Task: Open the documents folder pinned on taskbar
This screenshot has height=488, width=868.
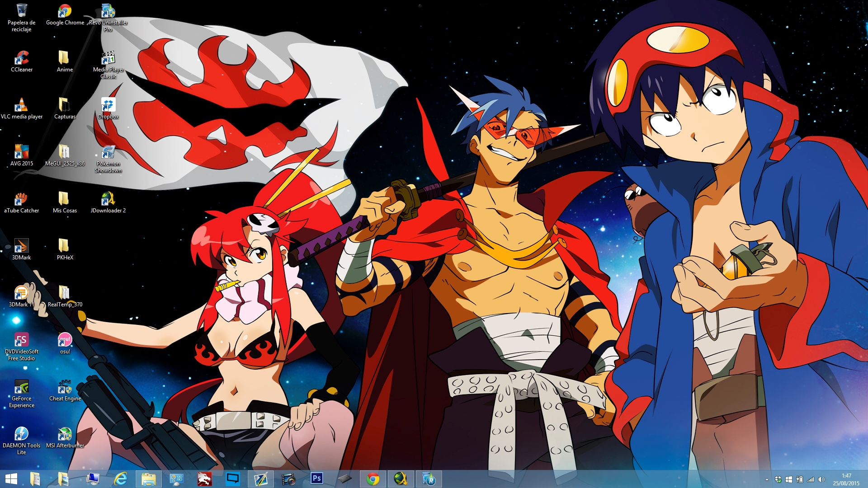Action: click(35, 479)
